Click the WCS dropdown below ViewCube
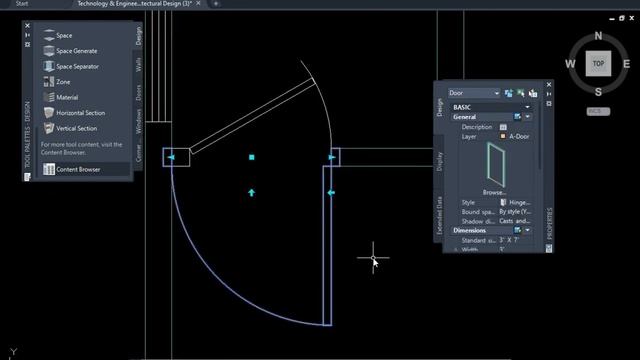The image size is (640, 360). pos(598,111)
